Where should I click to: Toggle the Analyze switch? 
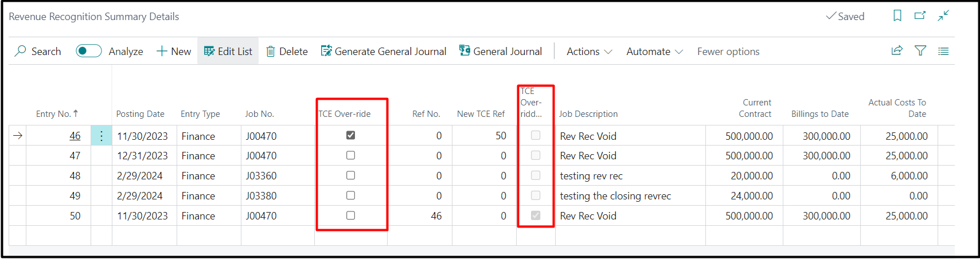tap(88, 51)
